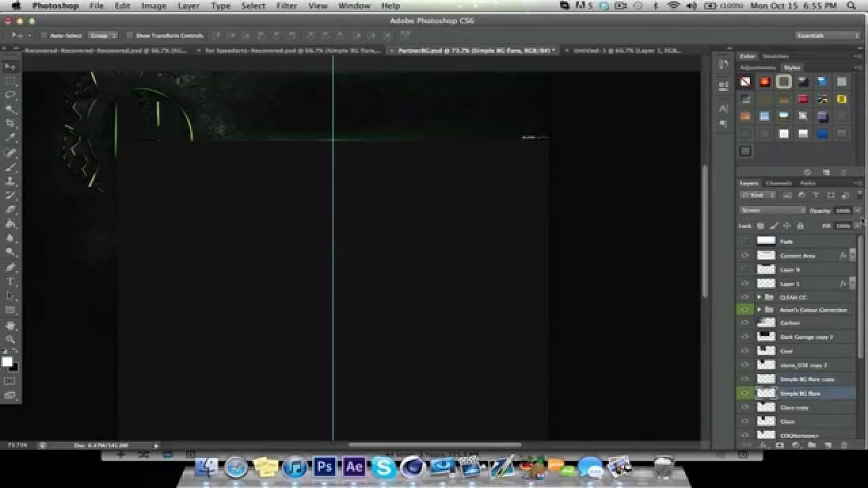Viewport: 868px width, 488px height.
Task: Click the Fill percentage field
Action: pyautogui.click(x=844, y=226)
